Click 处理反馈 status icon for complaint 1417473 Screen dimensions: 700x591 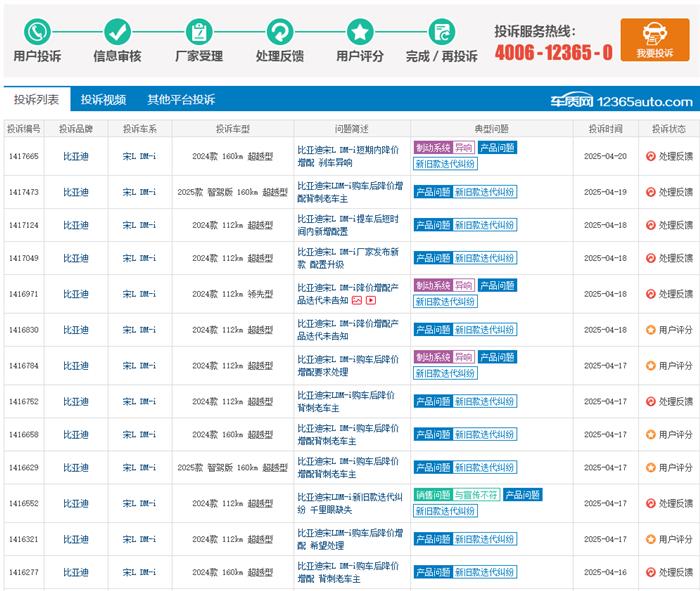(x=650, y=192)
